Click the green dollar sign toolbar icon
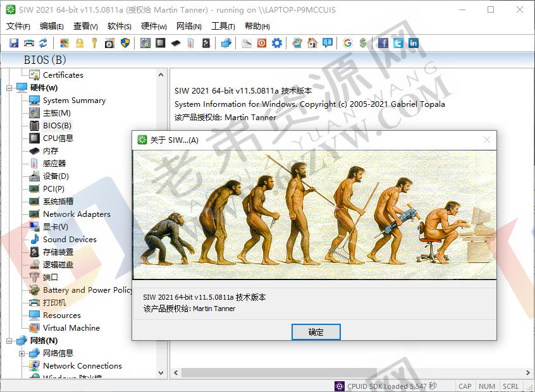535x392 pixels. point(363,43)
